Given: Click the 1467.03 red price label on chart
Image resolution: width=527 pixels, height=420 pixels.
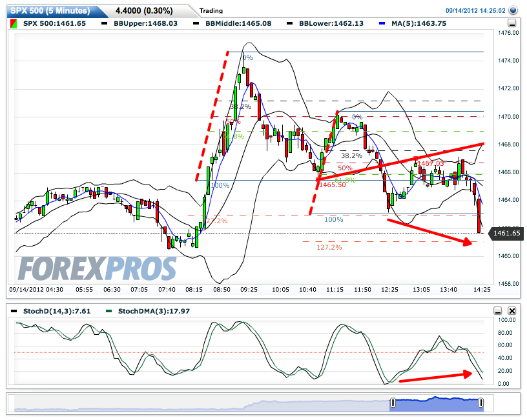Looking at the screenshot, I should coord(431,163).
